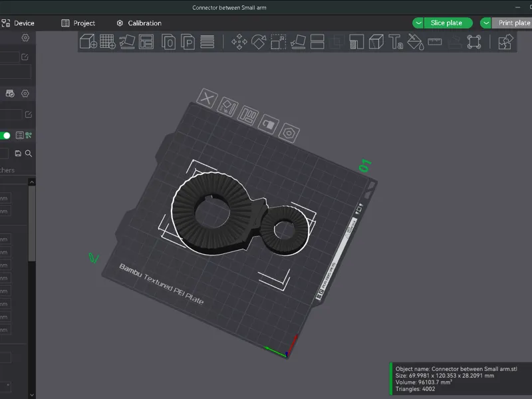Open the Variable layer height tool
This screenshot has height=399, width=532.
[x=207, y=42]
